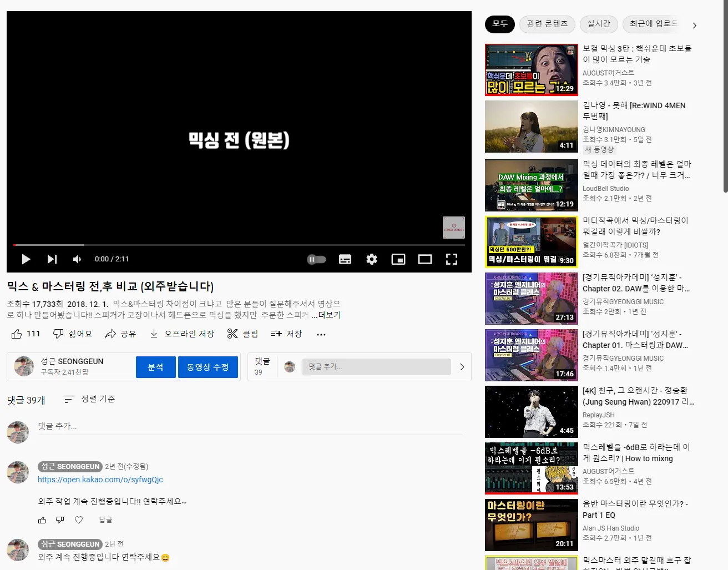This screenshot has width=728, height=570.
Task: Click the video play button
Action: point(25,259)
